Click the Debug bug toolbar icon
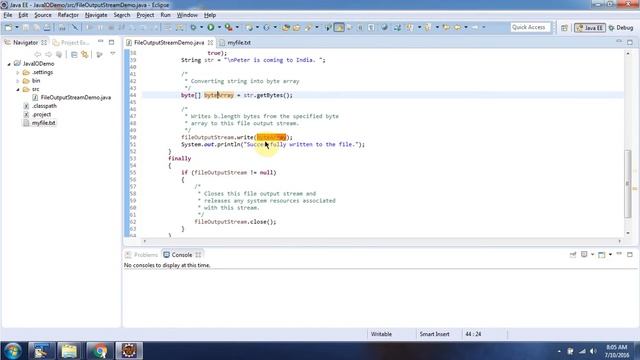 click(x=193, y=27)
